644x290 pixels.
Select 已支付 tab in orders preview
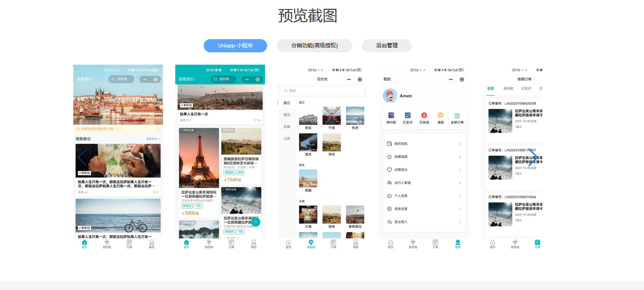tap(526, 89)
